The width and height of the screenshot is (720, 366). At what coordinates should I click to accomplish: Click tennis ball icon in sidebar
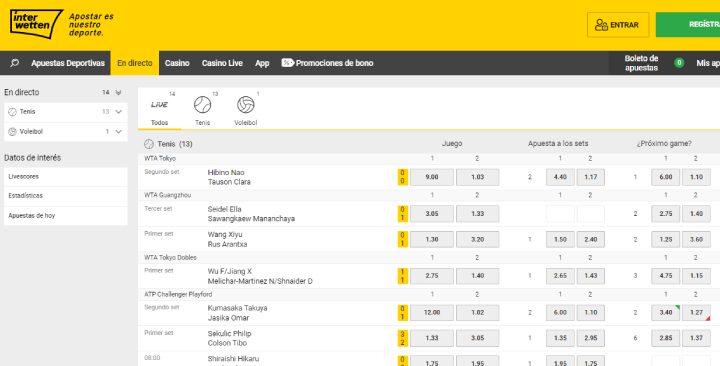coord(12,112)
